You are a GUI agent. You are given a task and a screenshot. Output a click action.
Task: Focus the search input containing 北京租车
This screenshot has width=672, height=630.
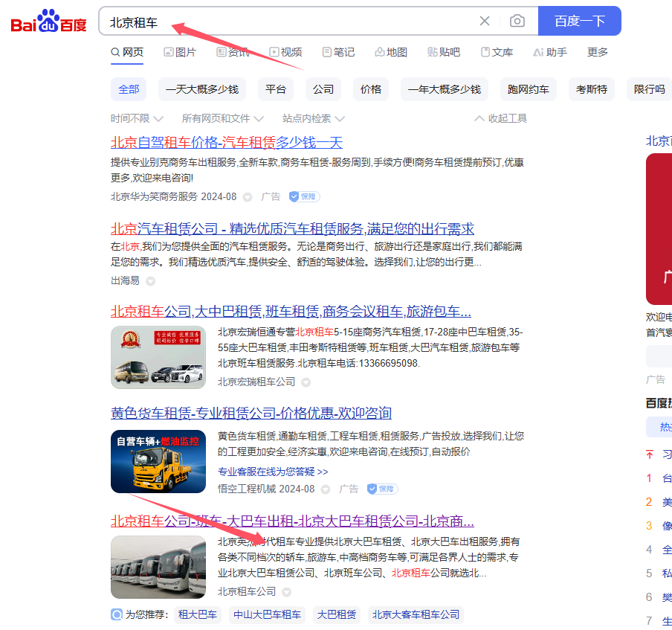point(291,21)
